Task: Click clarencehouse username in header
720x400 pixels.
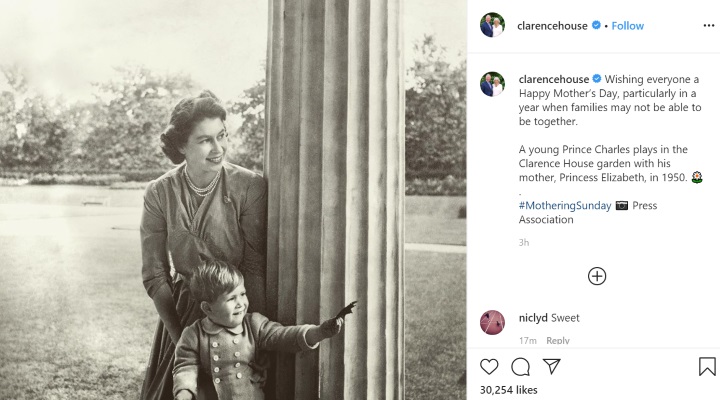Action: click(x=552, y=26)
